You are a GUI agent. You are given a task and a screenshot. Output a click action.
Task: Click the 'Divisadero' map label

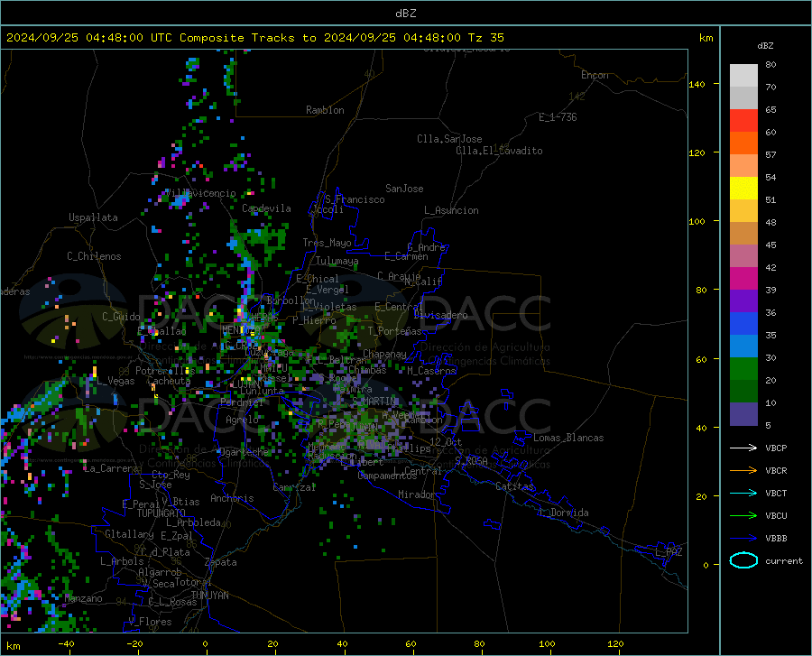click(x=440, y=315)
